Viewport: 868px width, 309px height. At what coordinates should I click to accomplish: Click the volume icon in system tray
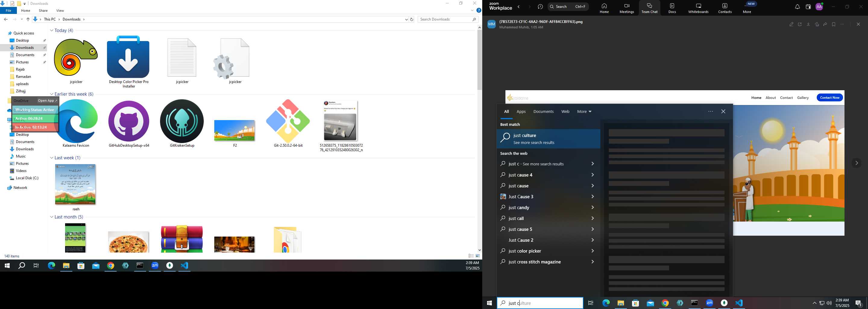point(829,303)
